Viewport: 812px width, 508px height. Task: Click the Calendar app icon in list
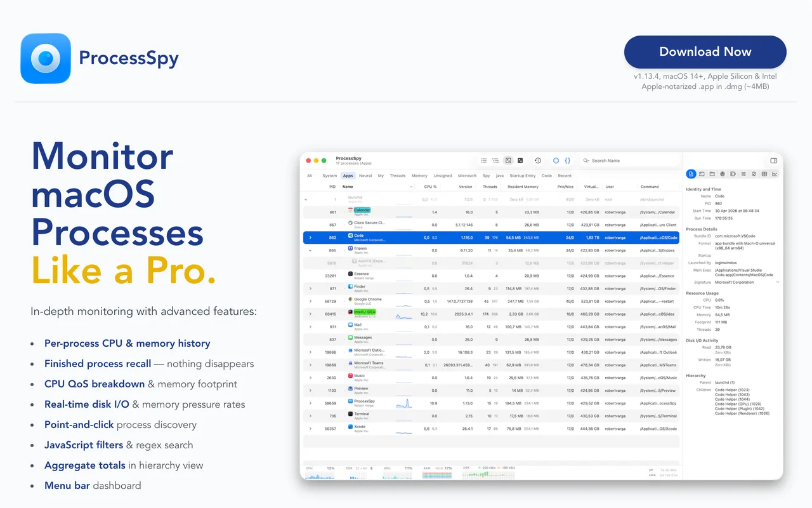click(x=350, y=210)
